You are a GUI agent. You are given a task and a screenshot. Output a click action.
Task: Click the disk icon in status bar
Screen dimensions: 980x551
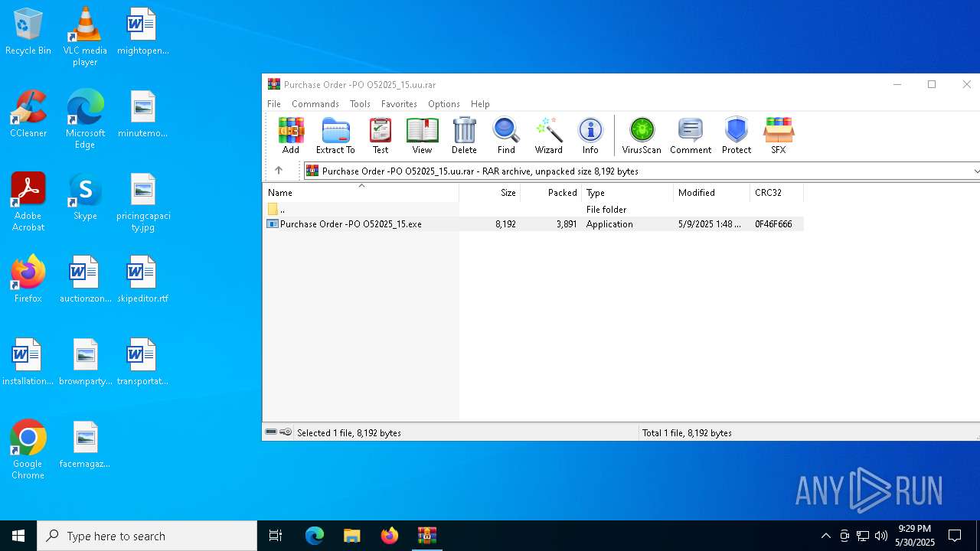pyautogui.click(x=271, y=432)
